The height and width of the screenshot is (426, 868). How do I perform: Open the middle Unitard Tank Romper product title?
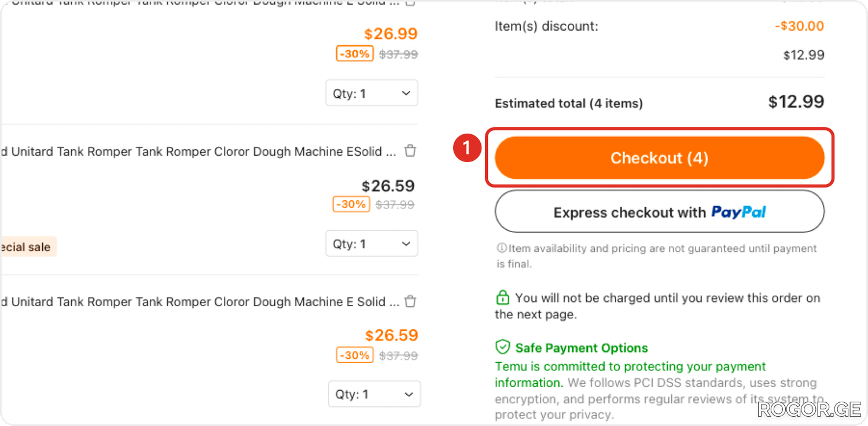[198, 152]
